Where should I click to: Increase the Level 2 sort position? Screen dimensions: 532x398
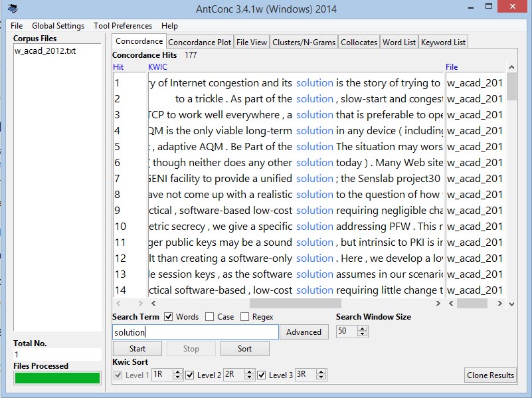click(249, 372)
